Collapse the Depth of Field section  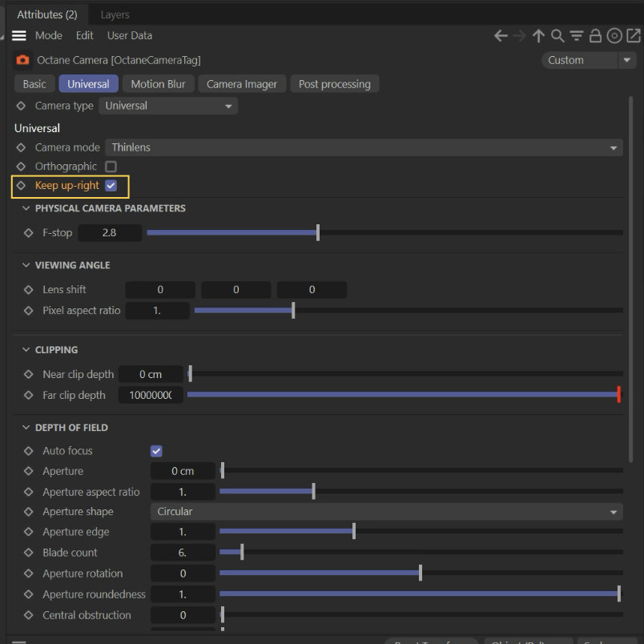[x=26, y=428]
